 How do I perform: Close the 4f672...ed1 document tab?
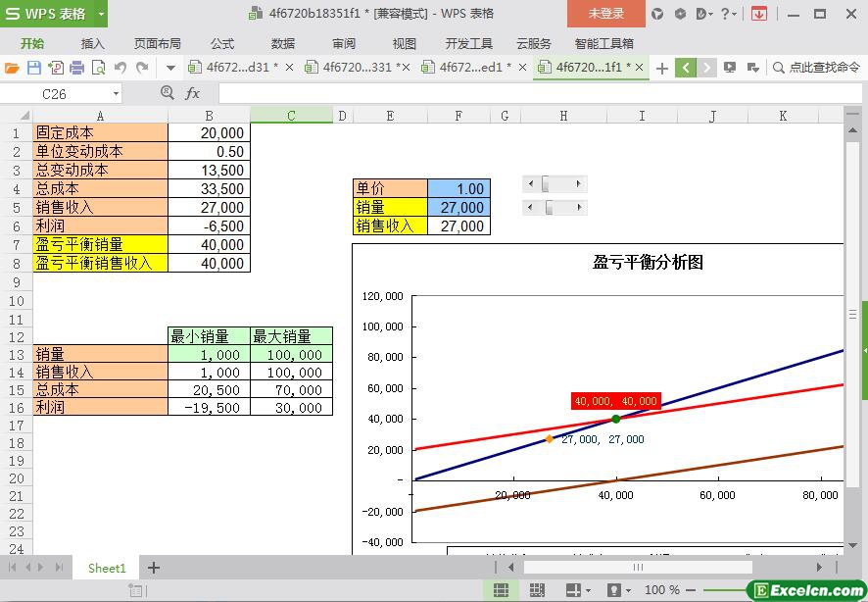tap(522, 68)
